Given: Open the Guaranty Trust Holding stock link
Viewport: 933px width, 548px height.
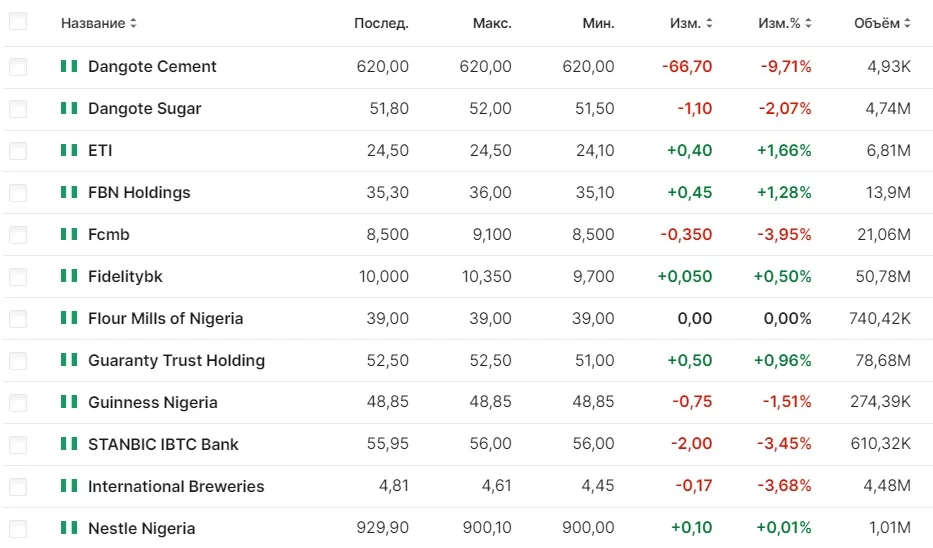Looking at the screenshot, I should point(176,361).
